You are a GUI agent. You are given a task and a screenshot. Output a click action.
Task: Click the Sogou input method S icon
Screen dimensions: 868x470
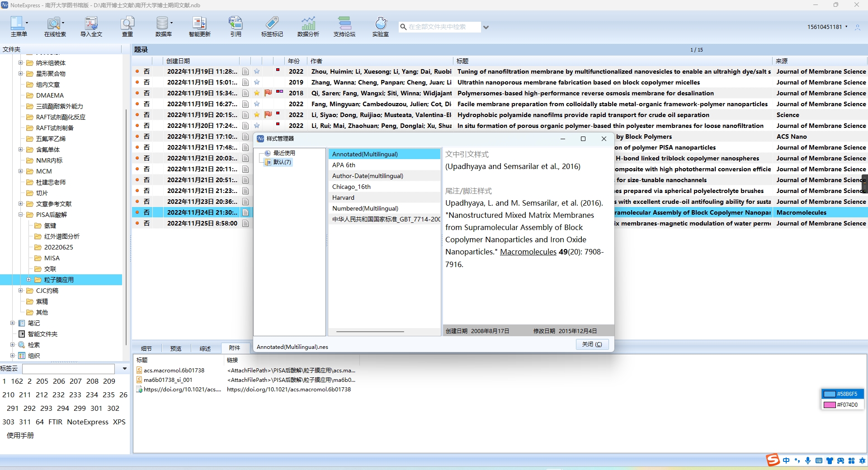pos(773,460)
